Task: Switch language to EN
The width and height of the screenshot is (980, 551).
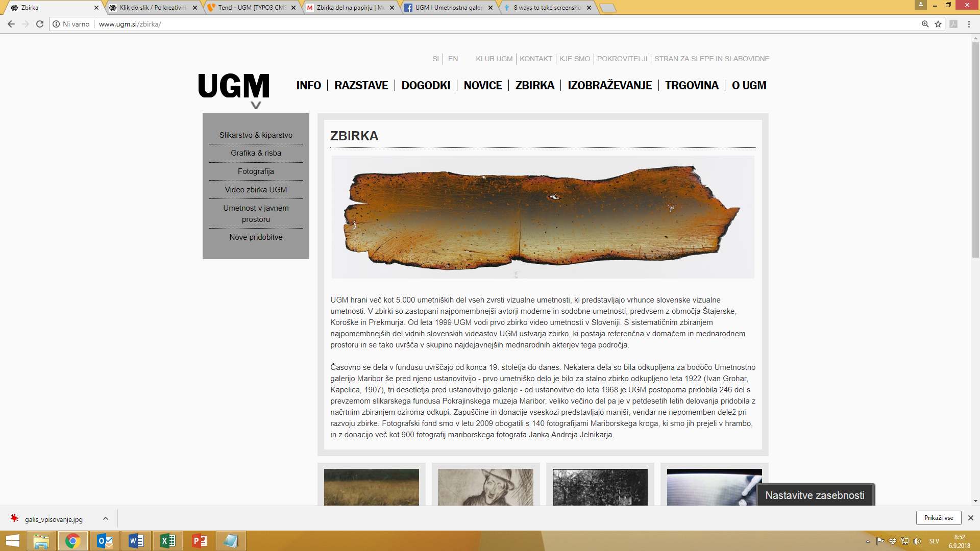Action: pos(453,59)
